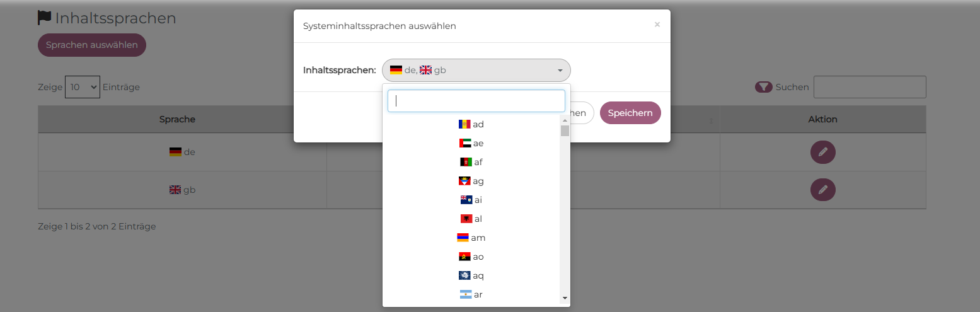The image size is (980, 312).
Task: Focus the Suchen table search field
Action: (869, 87)
